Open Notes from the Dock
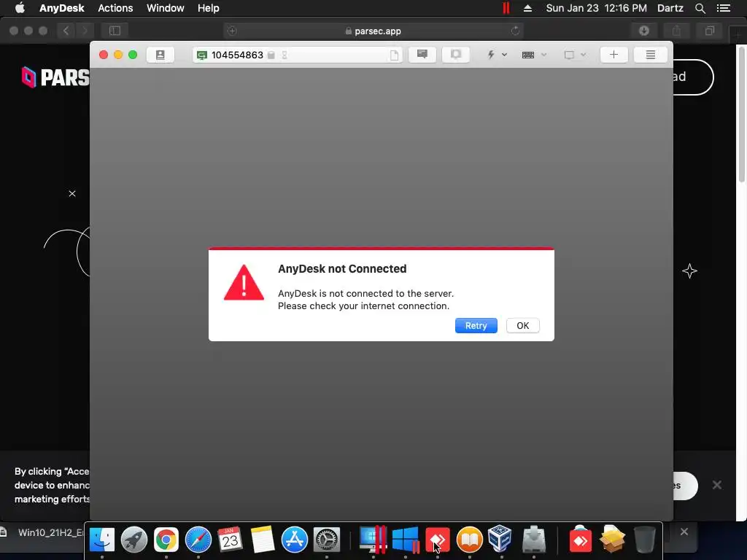 pos(263,540)
